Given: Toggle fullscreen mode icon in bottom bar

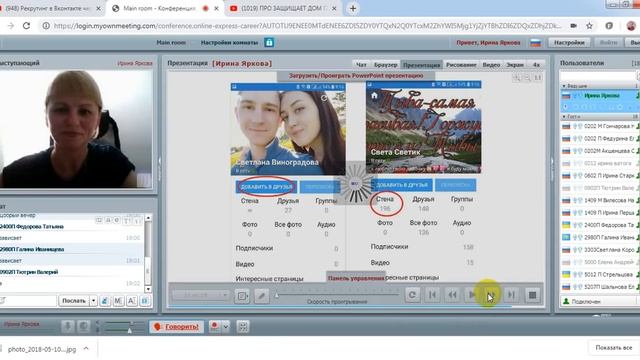Looking at the screenshot, I should coord(243,327).
